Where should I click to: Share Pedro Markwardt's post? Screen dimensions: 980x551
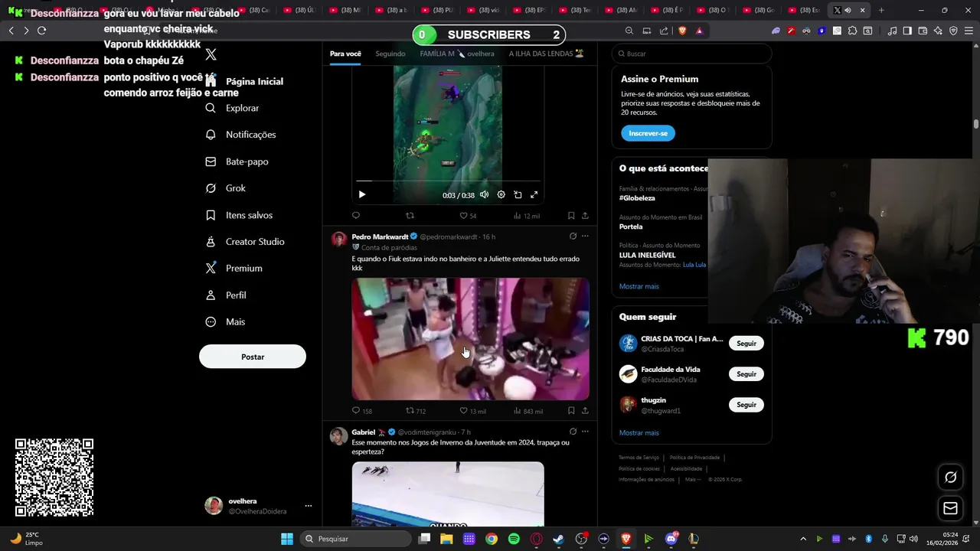(x=585, y=411)
